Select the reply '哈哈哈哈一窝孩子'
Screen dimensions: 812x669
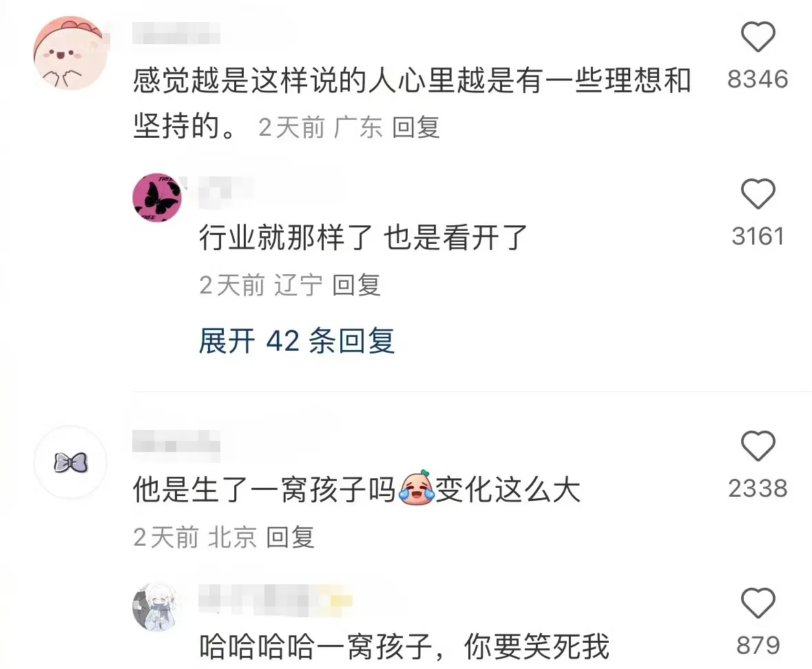404,646
